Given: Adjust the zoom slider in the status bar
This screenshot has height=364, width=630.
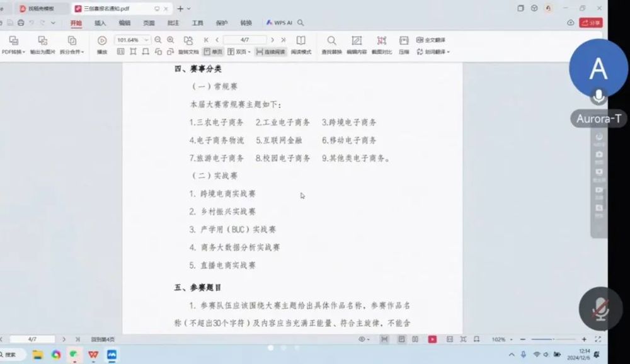Looking at the screenshot, I should click(553, 339).
